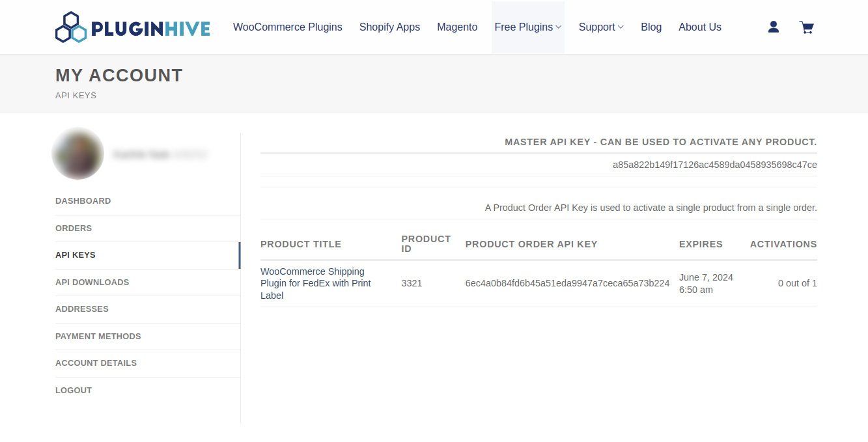This screenshot has width=868, height=442.
Task: Click the Product Order API Key header
Action: click(x=531, y=244)
